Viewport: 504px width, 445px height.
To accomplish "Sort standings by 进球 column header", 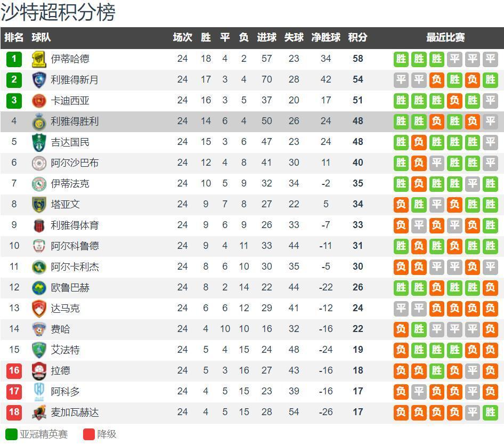I will coord(266,37).
